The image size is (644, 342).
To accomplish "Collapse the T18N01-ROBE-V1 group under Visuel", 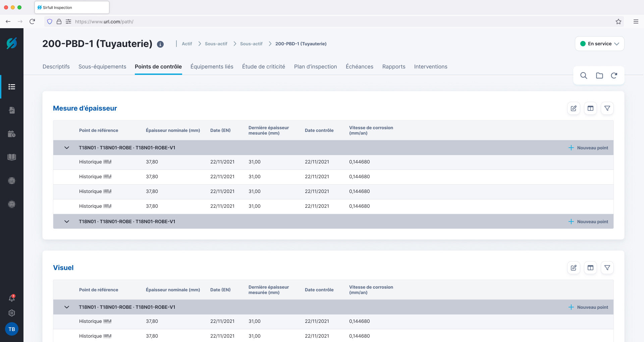I will [67, 307].
